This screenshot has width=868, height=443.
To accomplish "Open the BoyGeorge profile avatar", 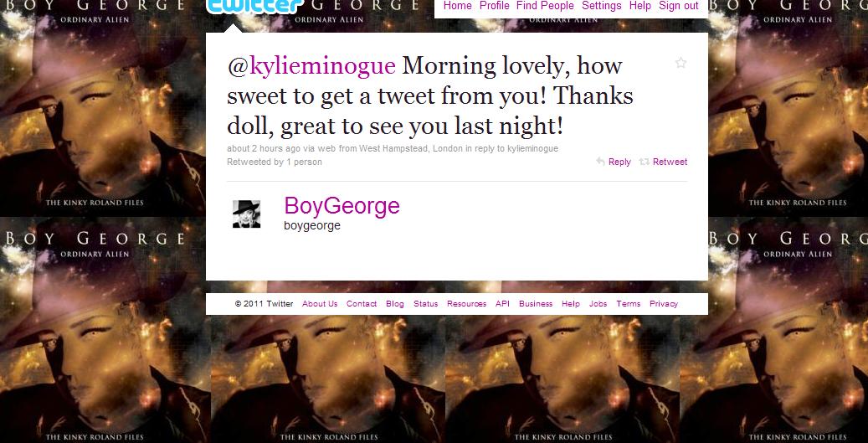I will click(246, 214).
